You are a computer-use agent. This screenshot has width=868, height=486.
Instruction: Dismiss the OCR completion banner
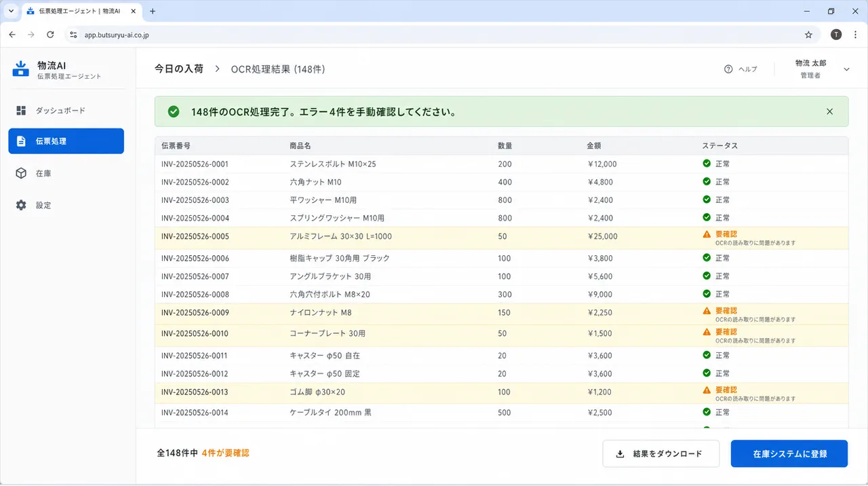click(830, 111)
